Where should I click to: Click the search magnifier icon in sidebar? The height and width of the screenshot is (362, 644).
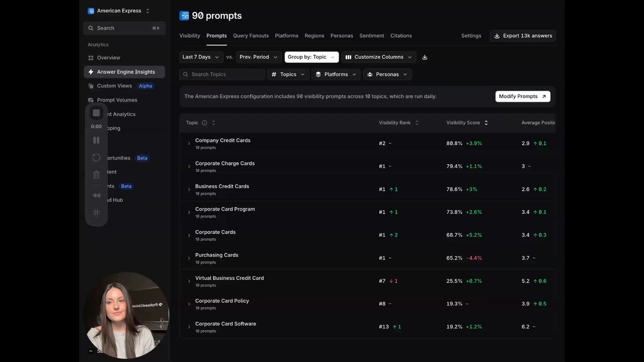[91, 28]
